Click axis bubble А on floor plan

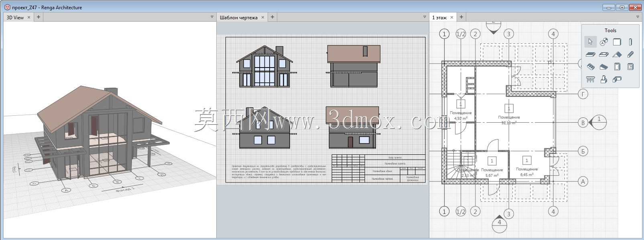[583, 181]
